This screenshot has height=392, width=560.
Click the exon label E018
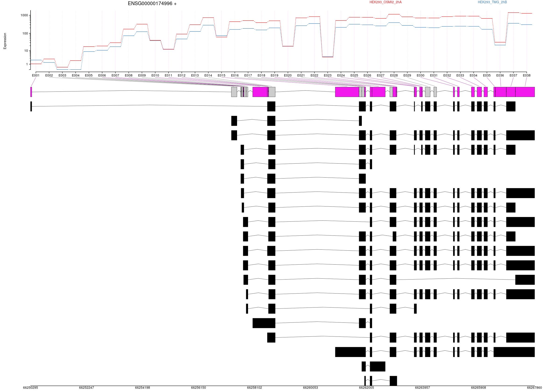pyautogui.click(x=261, y=75)
